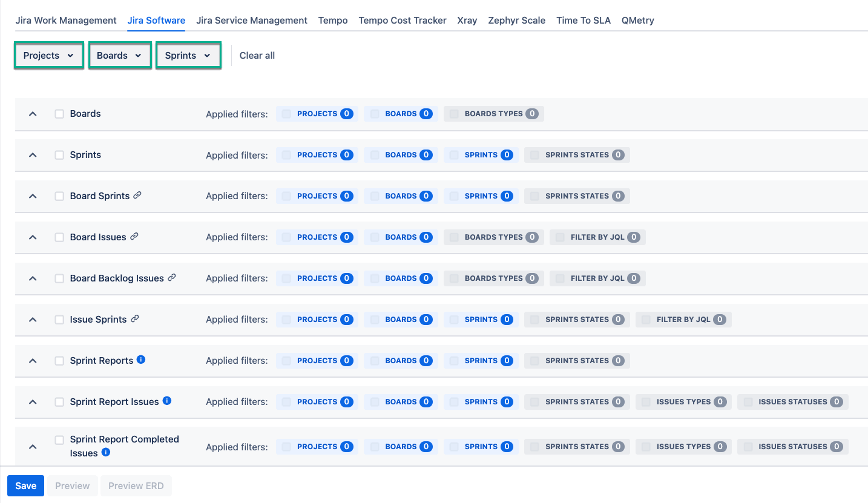Click the link icon on Board Backlog Issues
The width and height of the screenshot is (868, 503).
[x=171, y=277]
